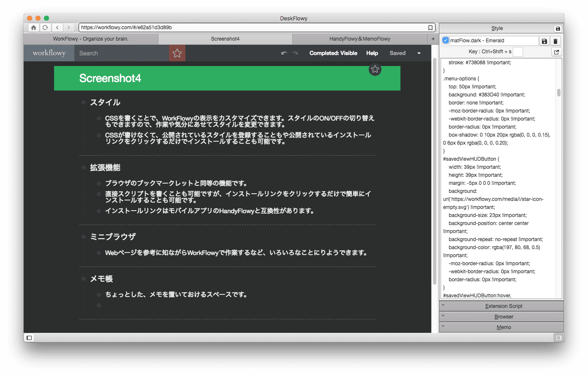Disable the matFlow.dark - Emerald style checkbox
The image size is (588, 376).
(x=446, y=41)
